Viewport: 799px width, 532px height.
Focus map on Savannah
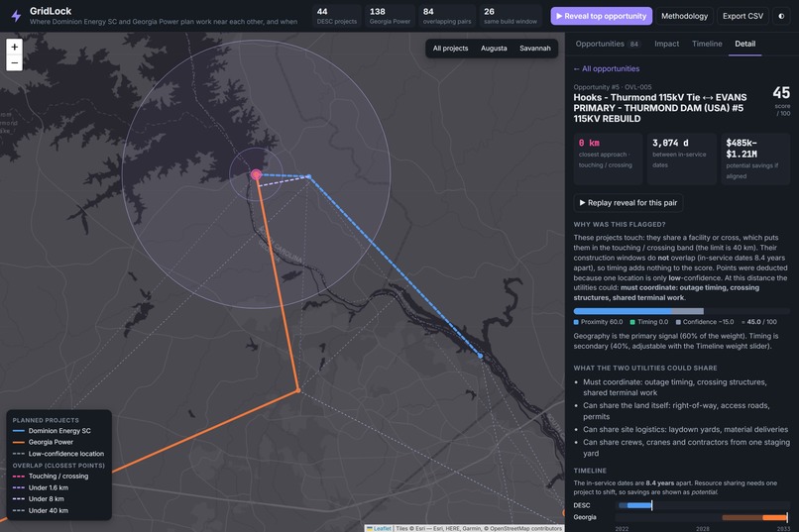535,49
